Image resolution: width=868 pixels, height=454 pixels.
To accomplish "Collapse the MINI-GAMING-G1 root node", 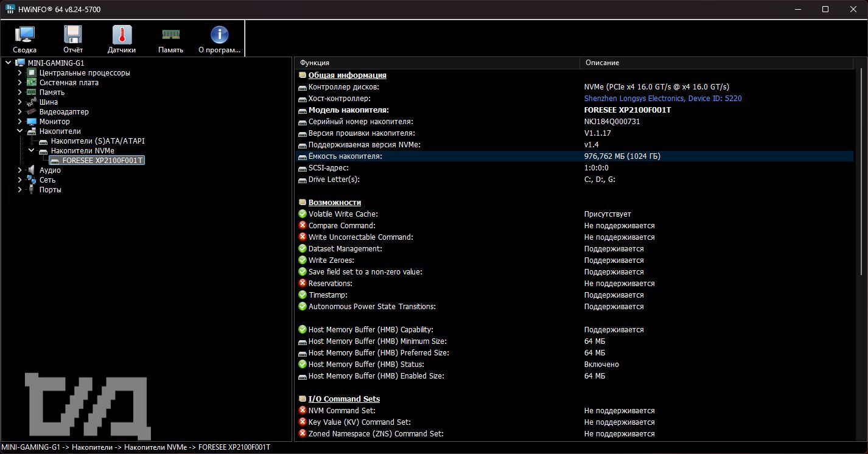I will tap(9, 63).
